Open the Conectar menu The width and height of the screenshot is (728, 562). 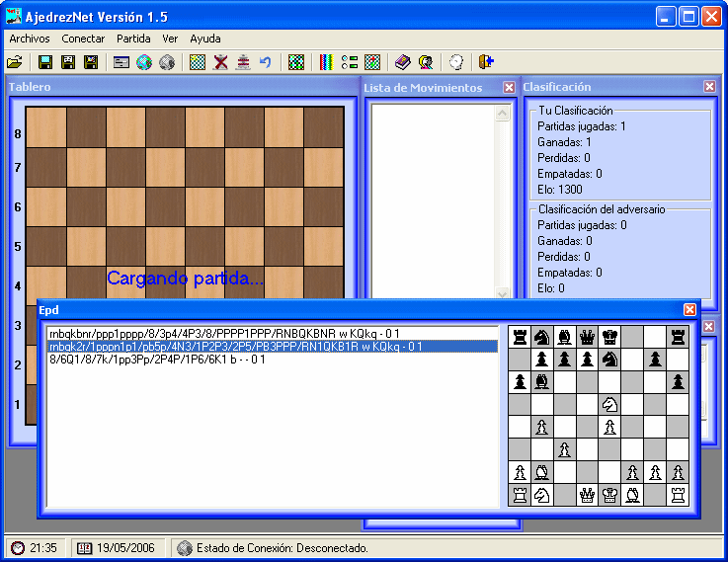(83, 39)
